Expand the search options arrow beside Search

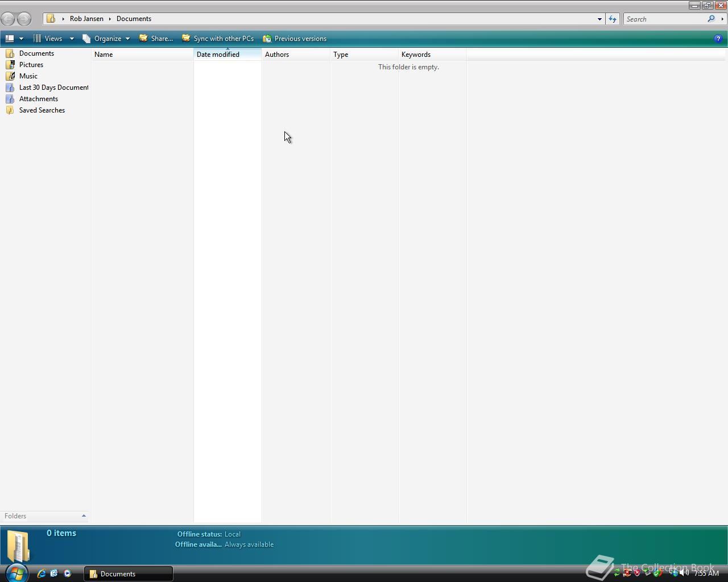tap(722, 19)
